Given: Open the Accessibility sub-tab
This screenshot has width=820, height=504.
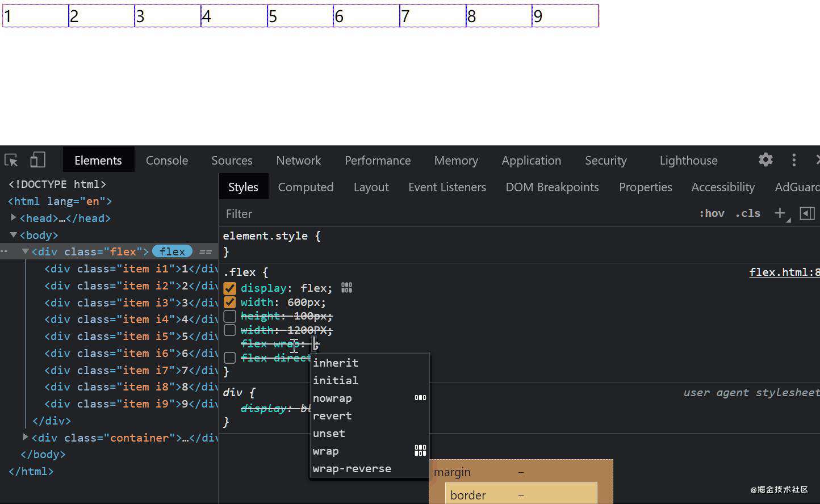Looking at the screenshot, I should click(723, 187).
